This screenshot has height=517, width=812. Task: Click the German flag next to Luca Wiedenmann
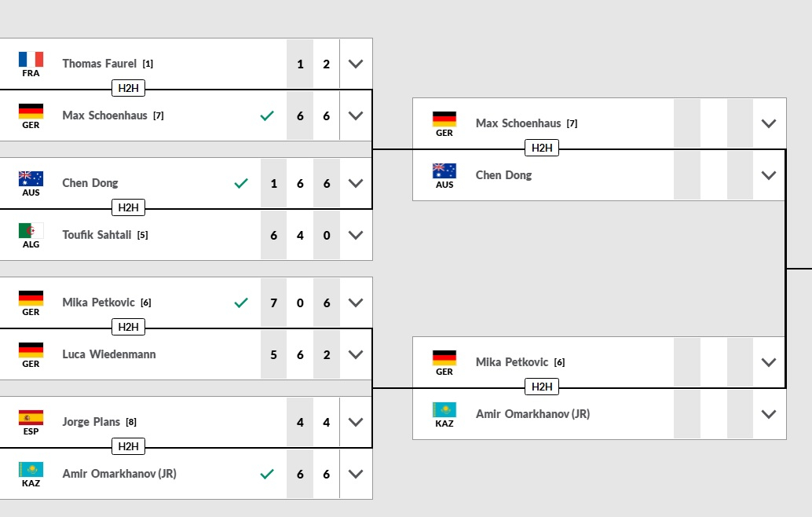31,350
